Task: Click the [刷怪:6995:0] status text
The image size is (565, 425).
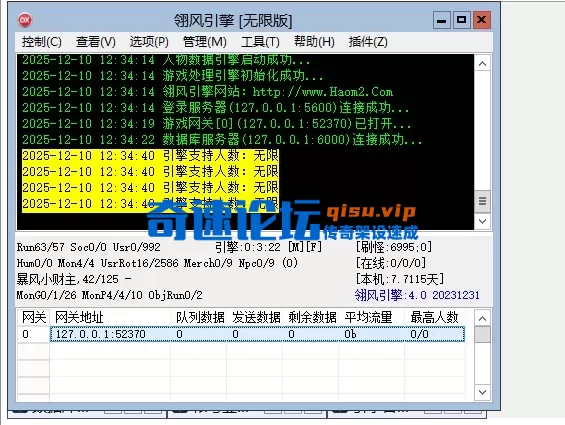Action: pyautogui.click(x=393, y=247)
